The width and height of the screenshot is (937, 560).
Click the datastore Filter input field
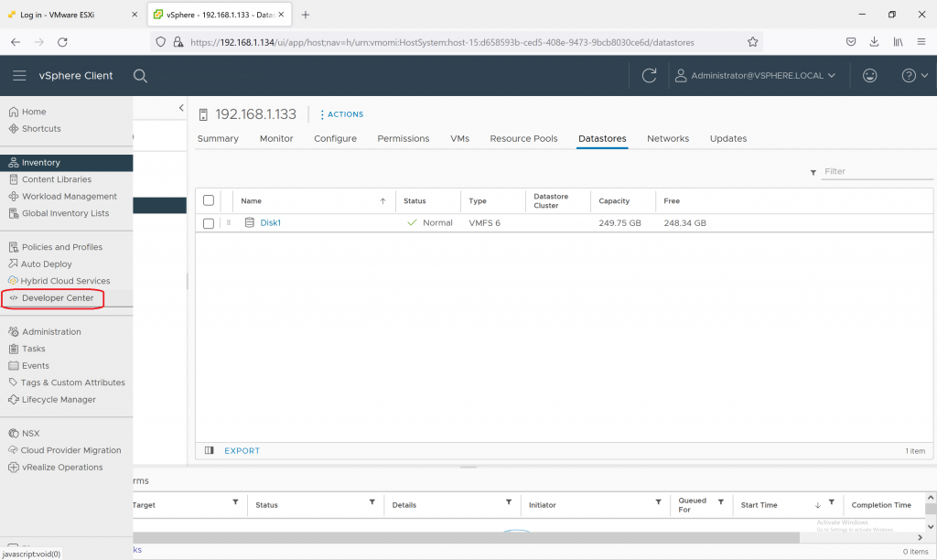(x=877, y=171)
